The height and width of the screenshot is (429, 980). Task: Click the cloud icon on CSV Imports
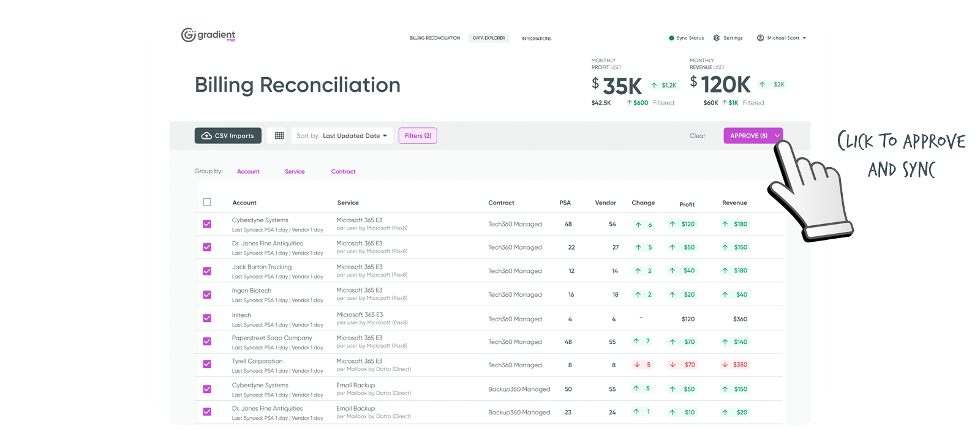(x=206, y=136)
